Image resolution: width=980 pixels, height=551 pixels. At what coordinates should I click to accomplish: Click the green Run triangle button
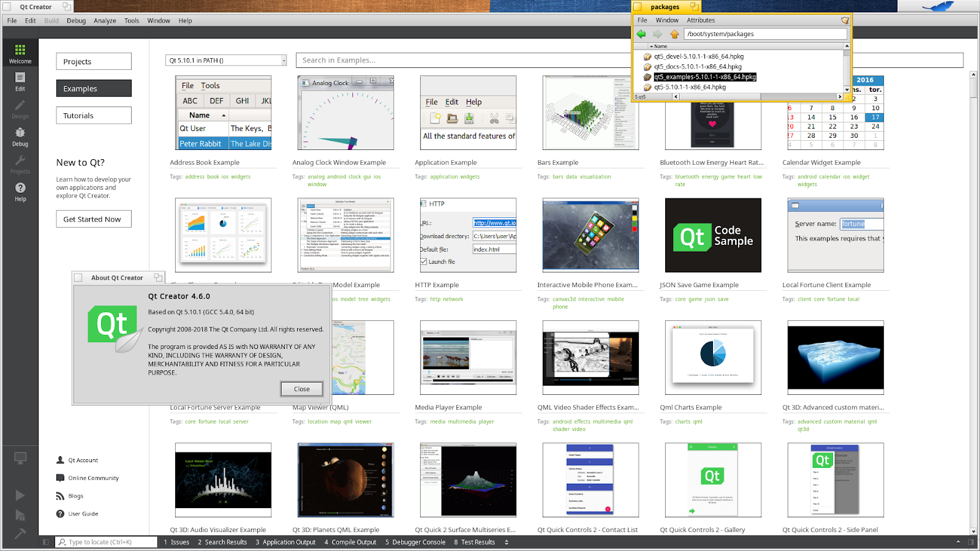pos(20,495)
